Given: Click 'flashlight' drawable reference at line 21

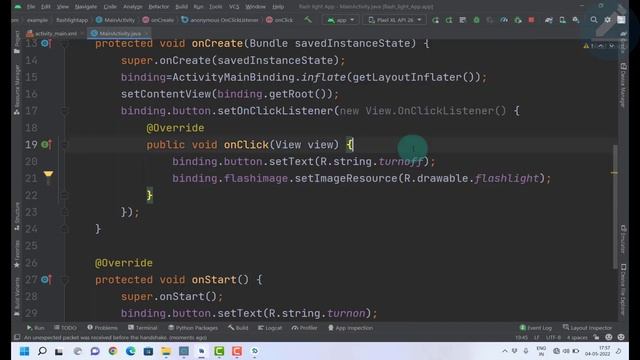Looking at the screenshot, I should (507, 178).
